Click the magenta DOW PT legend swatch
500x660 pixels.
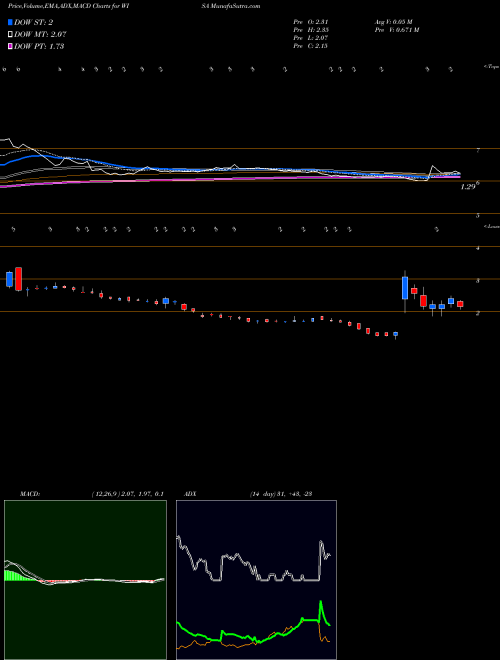[10, 47]
